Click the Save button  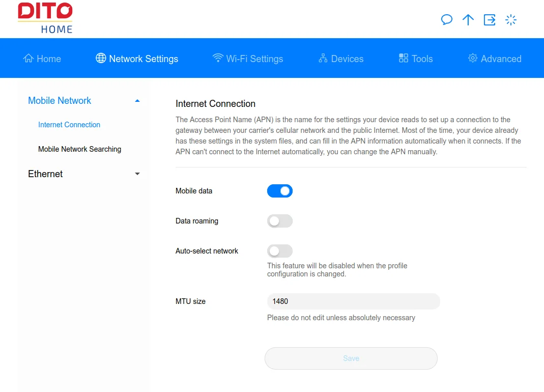pyautogui.click(x=351, y=358)
